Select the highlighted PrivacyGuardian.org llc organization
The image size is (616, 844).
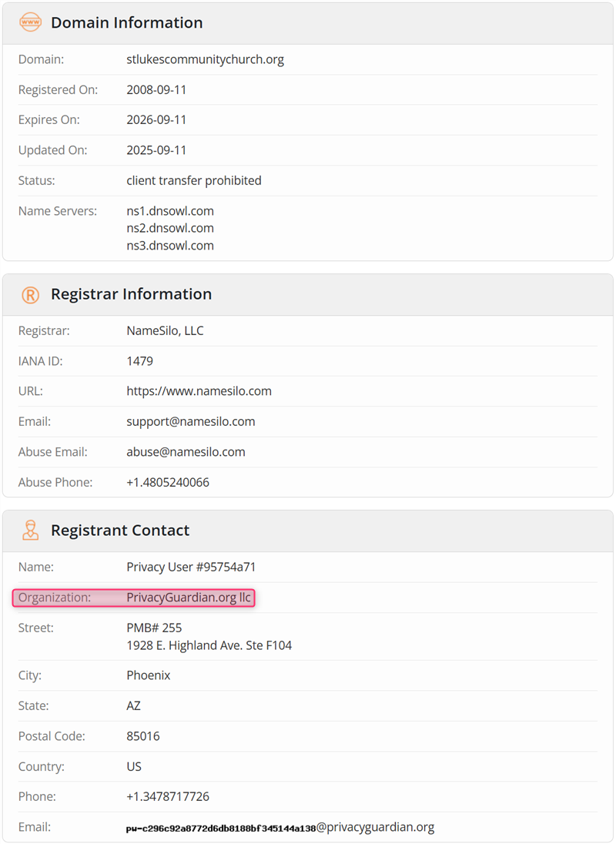[x=189, y=598]
